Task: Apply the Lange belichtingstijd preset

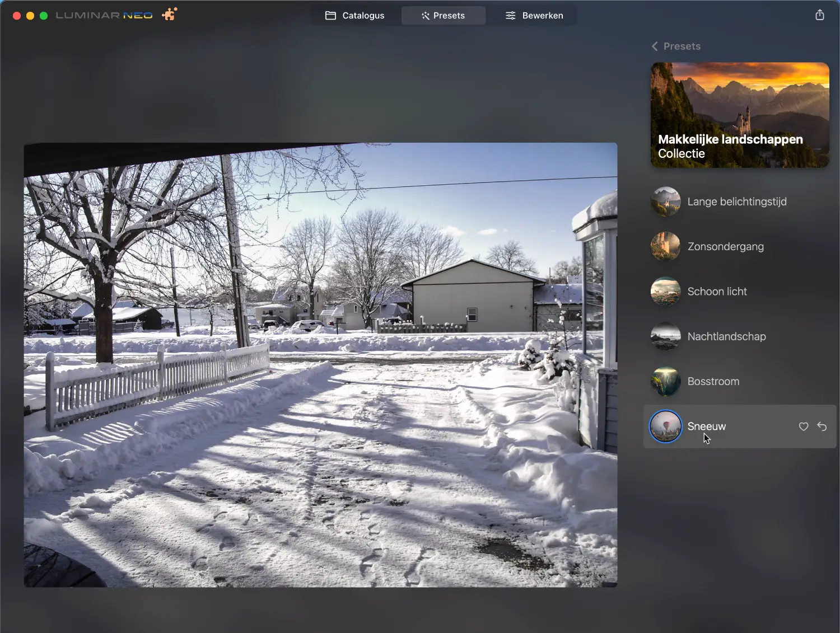Action: point(740,201)
